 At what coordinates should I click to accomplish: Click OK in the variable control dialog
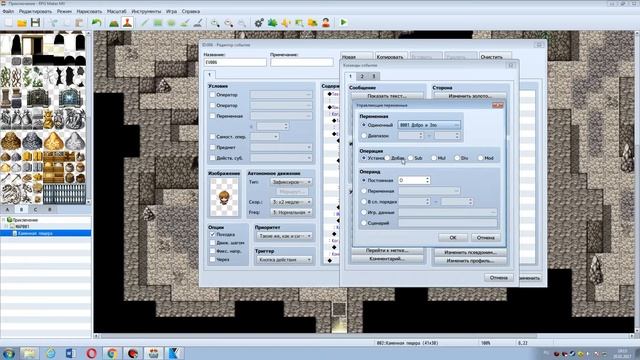(x=453, y=238)
